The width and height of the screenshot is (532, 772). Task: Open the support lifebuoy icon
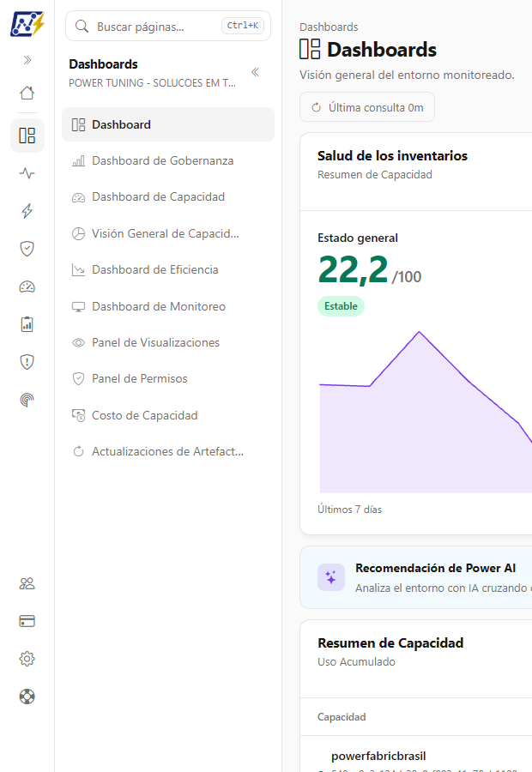(x=27, y=697)
